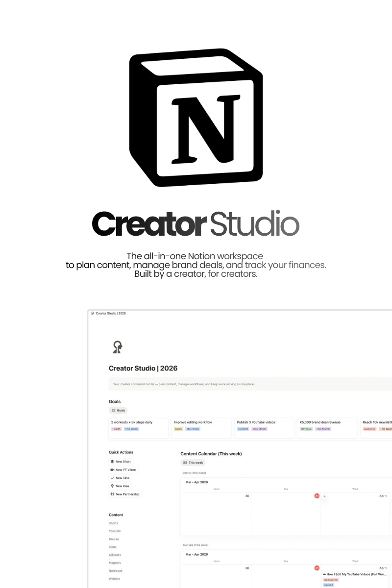
Task: Open the Website page link
Action: [114, 579]
